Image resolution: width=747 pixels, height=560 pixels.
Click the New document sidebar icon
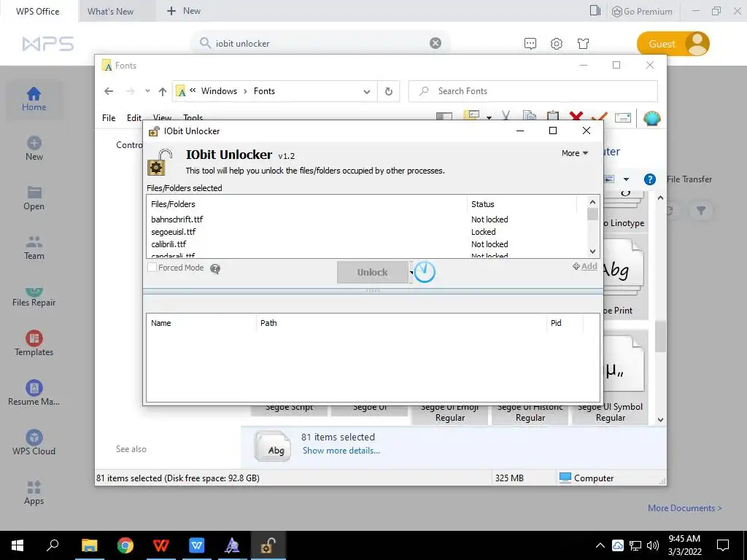[34, 149]
